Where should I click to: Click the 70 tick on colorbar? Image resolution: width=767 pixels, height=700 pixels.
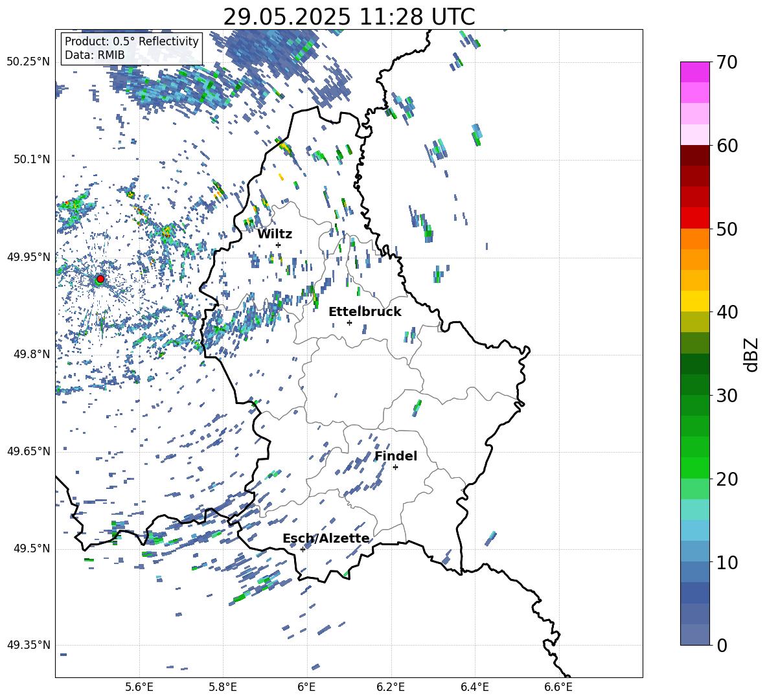[x=727, y=62]
